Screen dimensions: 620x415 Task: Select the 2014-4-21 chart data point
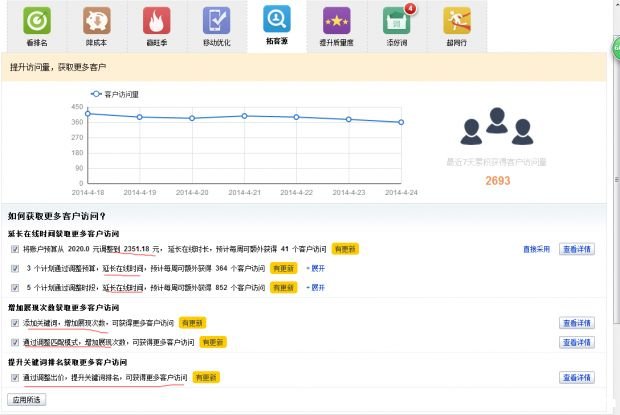tap(244, 116)
